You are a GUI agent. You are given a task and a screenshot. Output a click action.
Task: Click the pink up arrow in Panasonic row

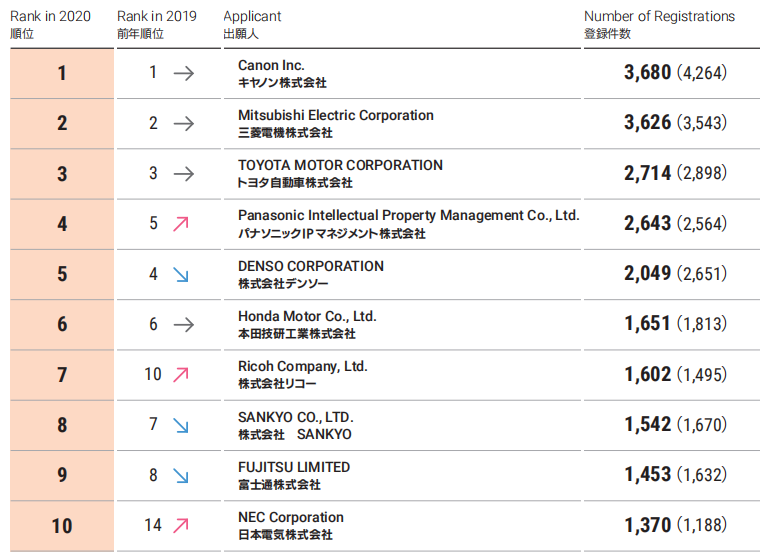(181, 224)
